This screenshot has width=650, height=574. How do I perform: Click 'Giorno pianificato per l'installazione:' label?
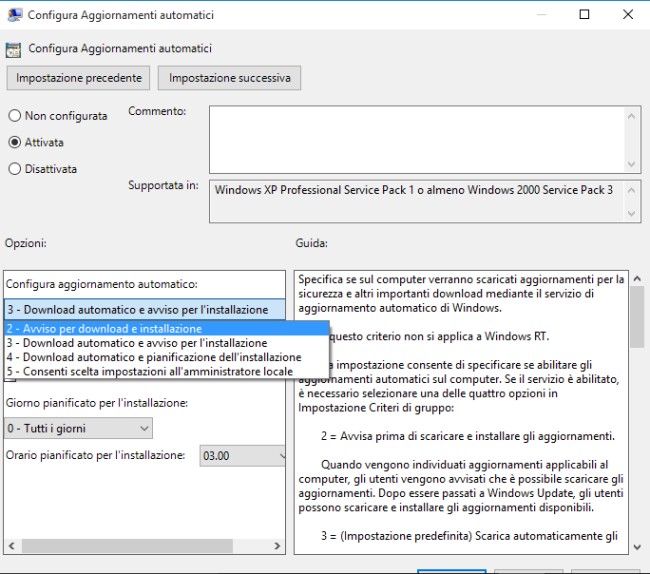(97, 402)
